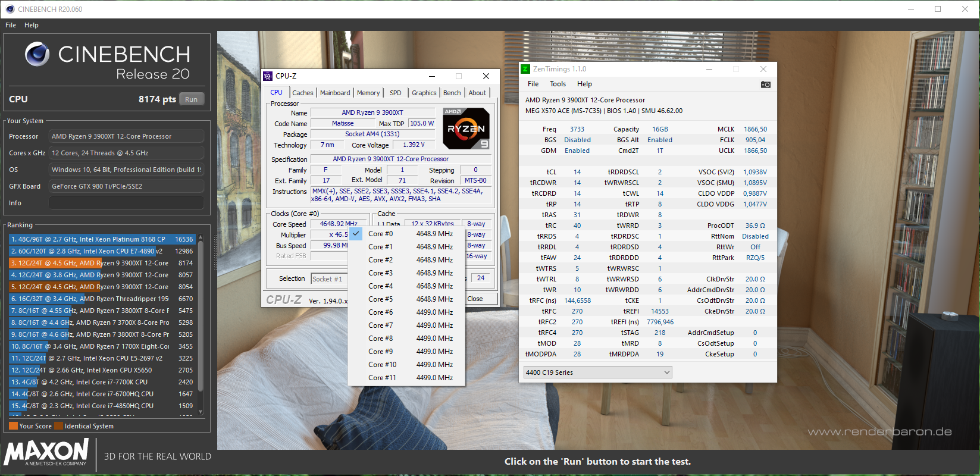Image resolution: width=980 pixels, height=476 pixels.
Task: Select Core #6 in clocks menu
Action: click(406, 312)
